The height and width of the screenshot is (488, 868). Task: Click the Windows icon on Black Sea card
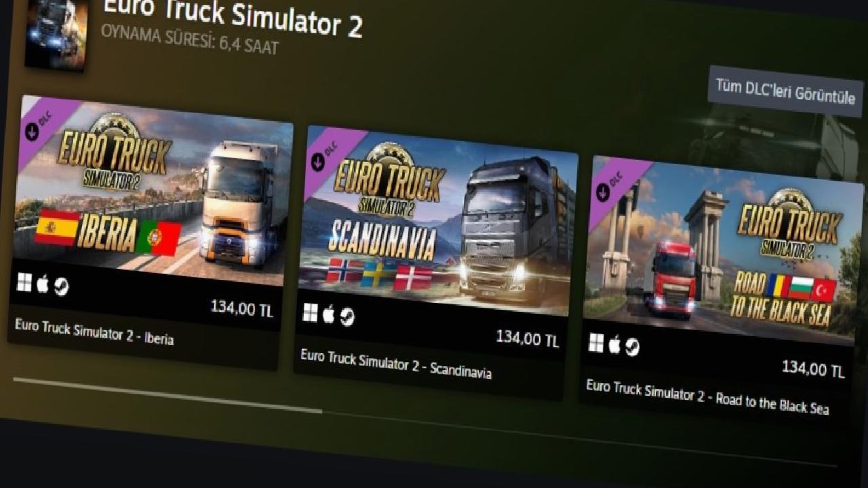[596, 342]
